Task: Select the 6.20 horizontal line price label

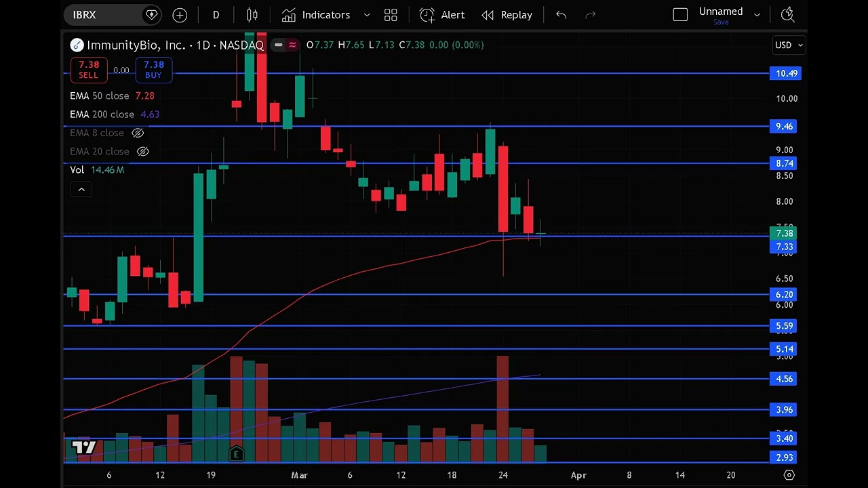Action: click(783, 295)
